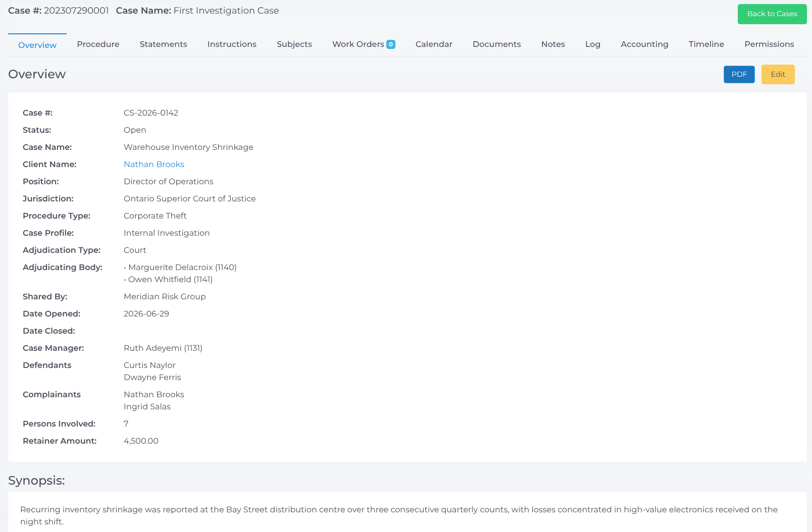Go to the Accounting tab
The image size is (812, 532).
pyautogui.click(x=644, y=44)
